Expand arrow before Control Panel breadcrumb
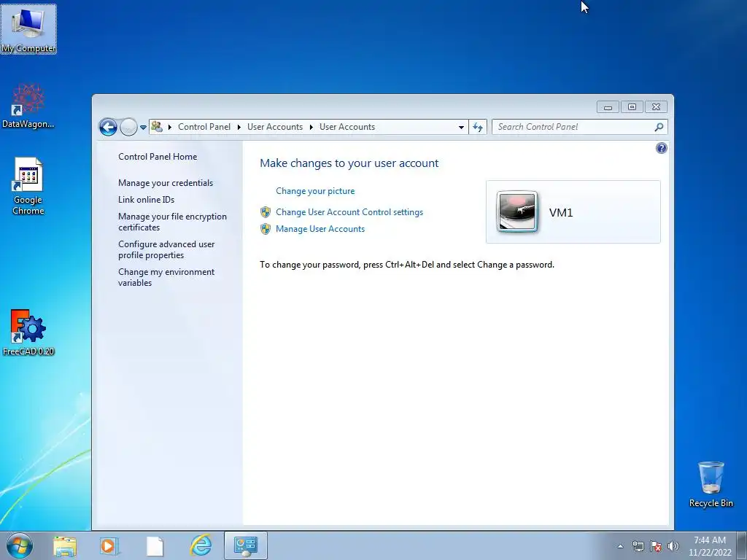The height and width of the screenshot is (560, 747). 169,127
